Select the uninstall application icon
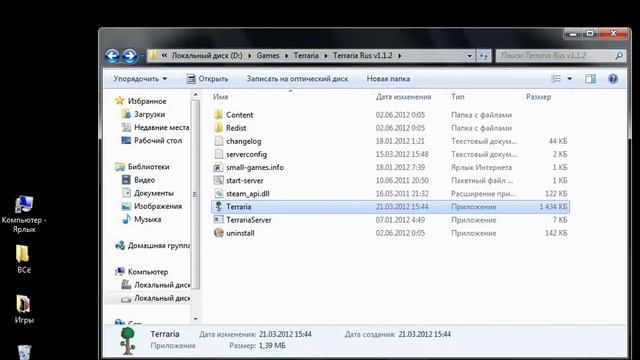 point(219,233)
